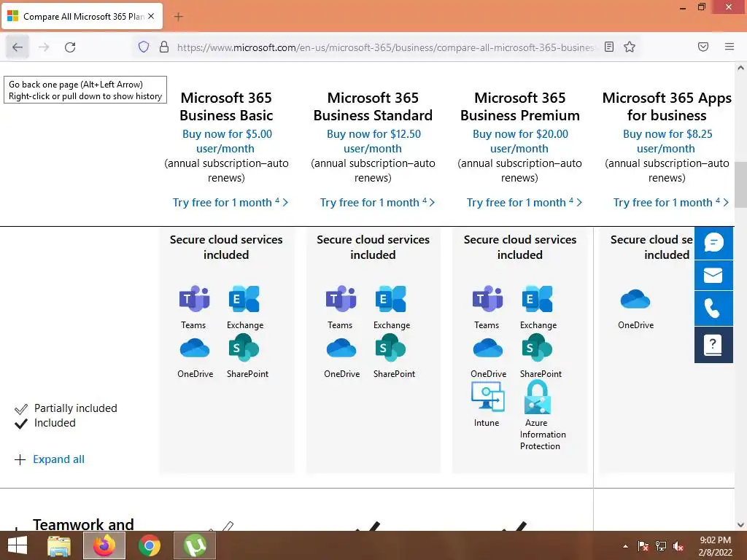Click the OneDrive icon under Business Standard

click(341, 348)
